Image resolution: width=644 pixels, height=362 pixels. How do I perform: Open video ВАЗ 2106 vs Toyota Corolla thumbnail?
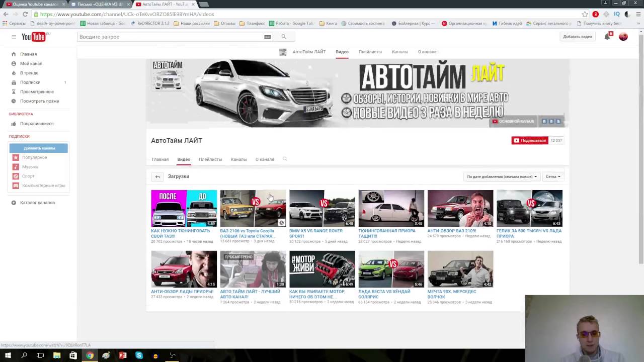(x=253, y=208)
